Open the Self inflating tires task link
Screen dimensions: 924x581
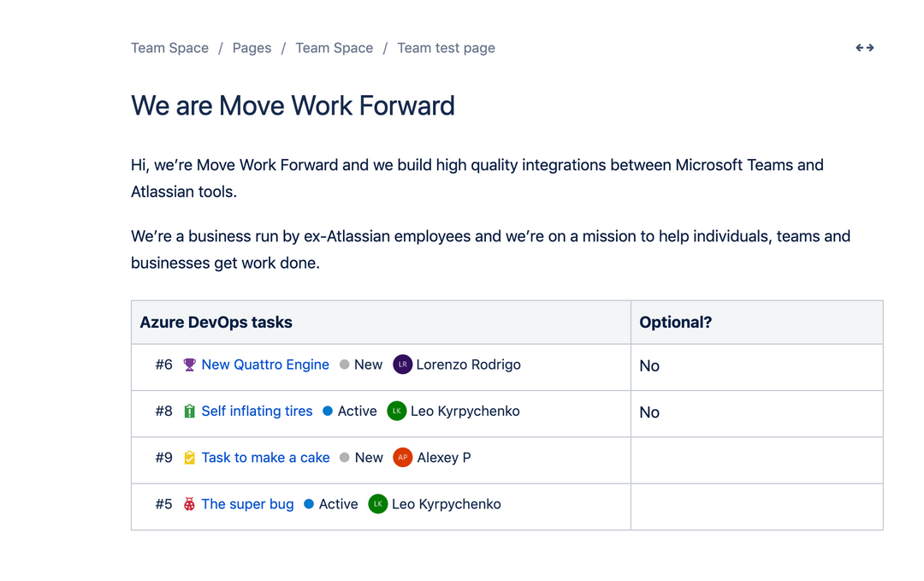[257, 411]
